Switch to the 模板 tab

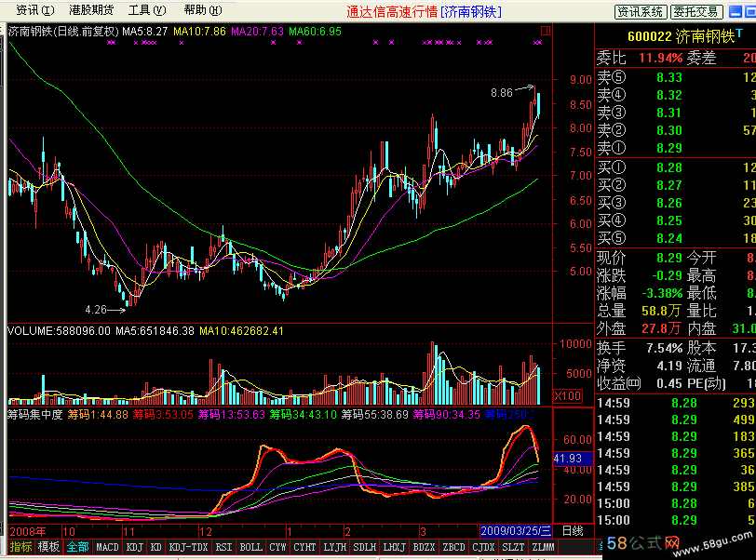[x=49, y=546]
